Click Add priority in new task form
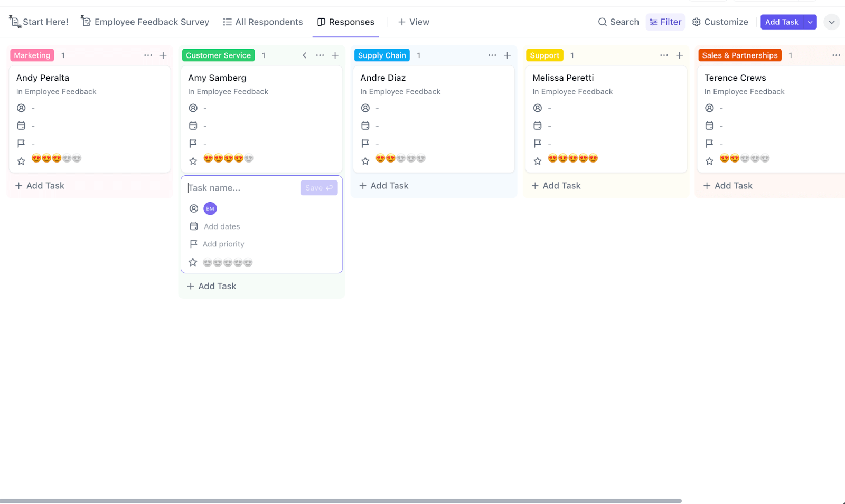This screenshot has height=504, width=845. click(223, 244)
